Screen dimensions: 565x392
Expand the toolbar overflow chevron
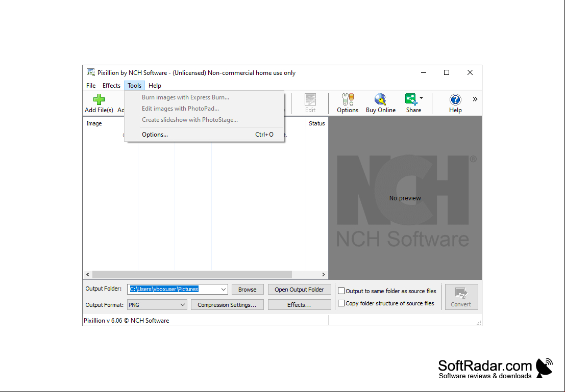point(475,99)
